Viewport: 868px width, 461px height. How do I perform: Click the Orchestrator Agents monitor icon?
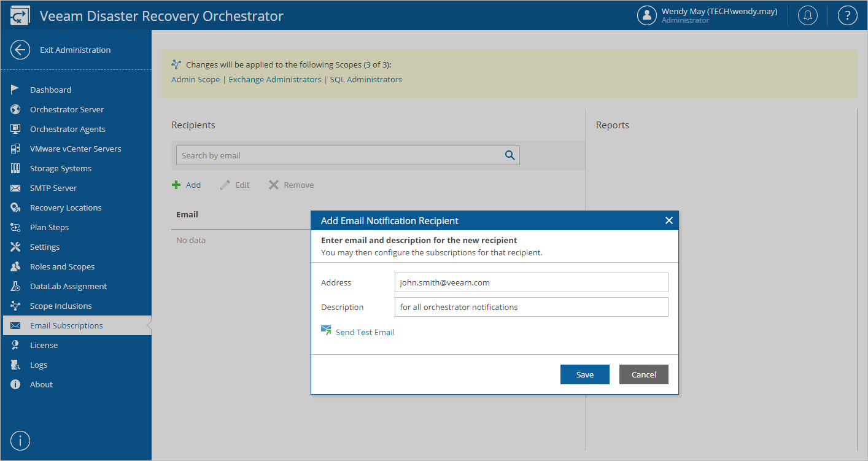pyautogui.click(x=16, y=129)
